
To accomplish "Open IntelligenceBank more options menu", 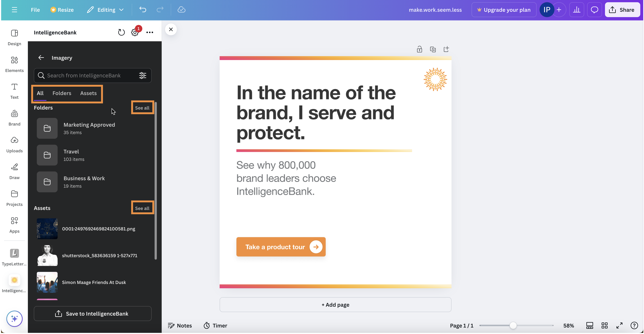I will point(150,32).
